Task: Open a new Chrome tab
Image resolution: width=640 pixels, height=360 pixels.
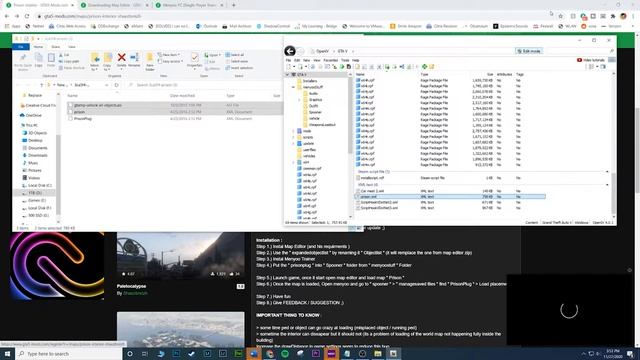Action: 233,5
